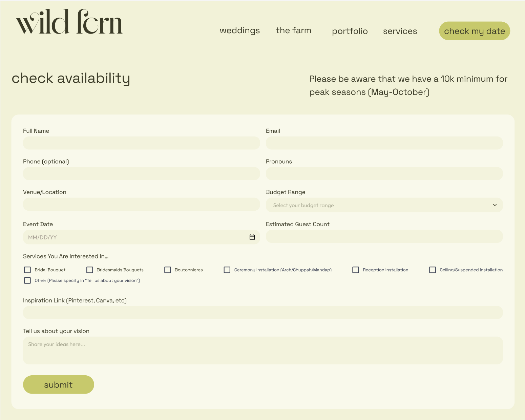Image resolution: width=525 pixels, height=420 pixels.
Task: Navigate to the farm page
Action: [x=293, y=31]
